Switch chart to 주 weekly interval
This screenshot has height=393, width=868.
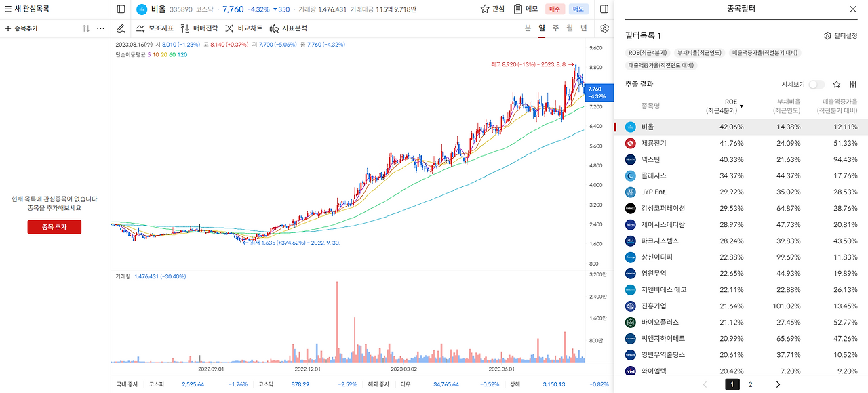(555, 28)
